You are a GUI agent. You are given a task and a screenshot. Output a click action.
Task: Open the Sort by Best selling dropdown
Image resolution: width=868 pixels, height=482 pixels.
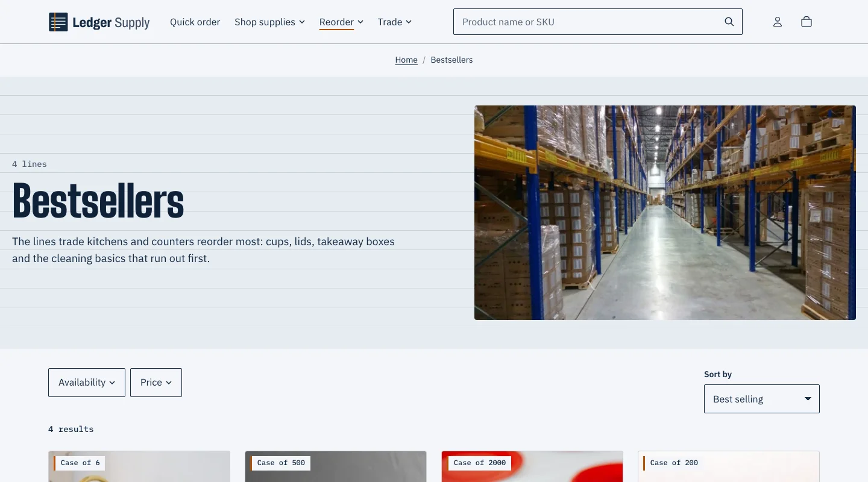coord(762,399)
